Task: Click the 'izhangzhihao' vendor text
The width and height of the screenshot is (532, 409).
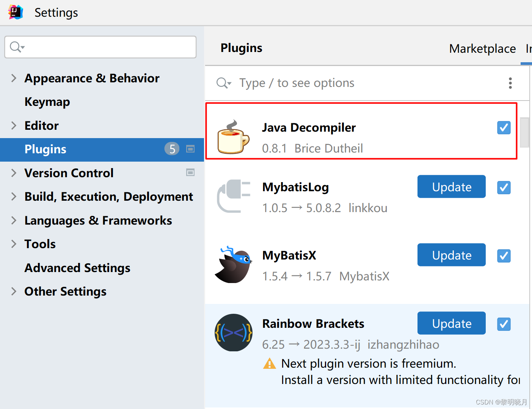Action: (403, 345)
